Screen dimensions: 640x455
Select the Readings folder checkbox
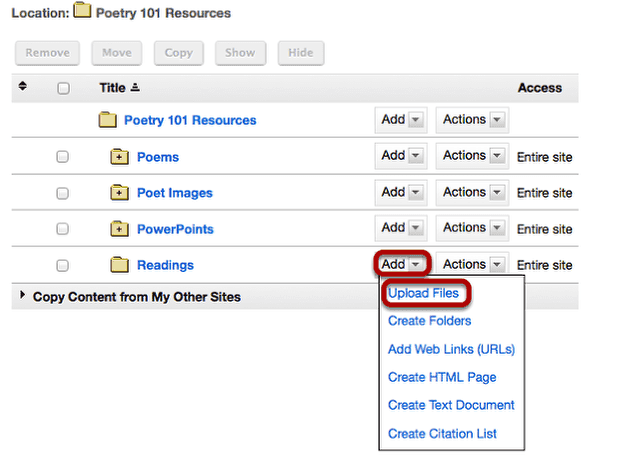coord(62,266)
